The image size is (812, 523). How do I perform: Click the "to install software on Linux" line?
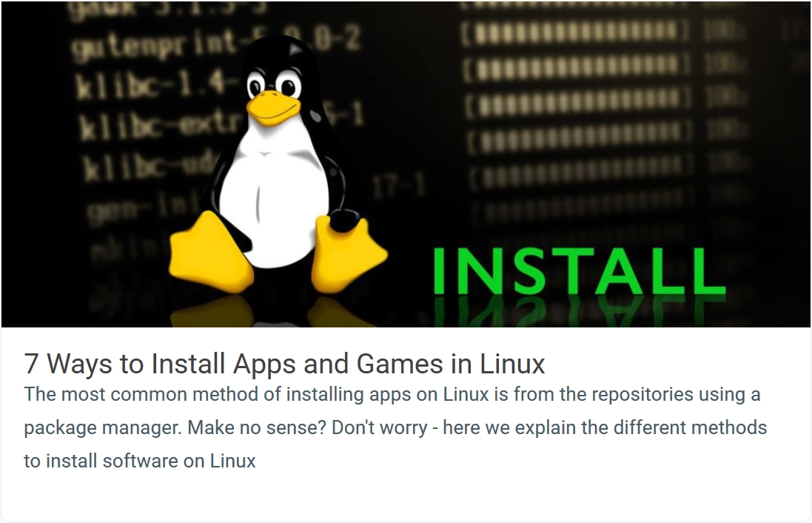[140, 461]
